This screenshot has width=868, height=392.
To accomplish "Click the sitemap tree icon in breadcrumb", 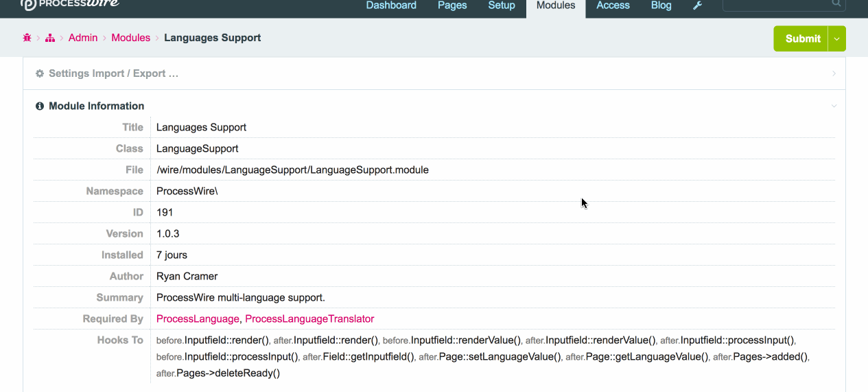I will [50, 38].
